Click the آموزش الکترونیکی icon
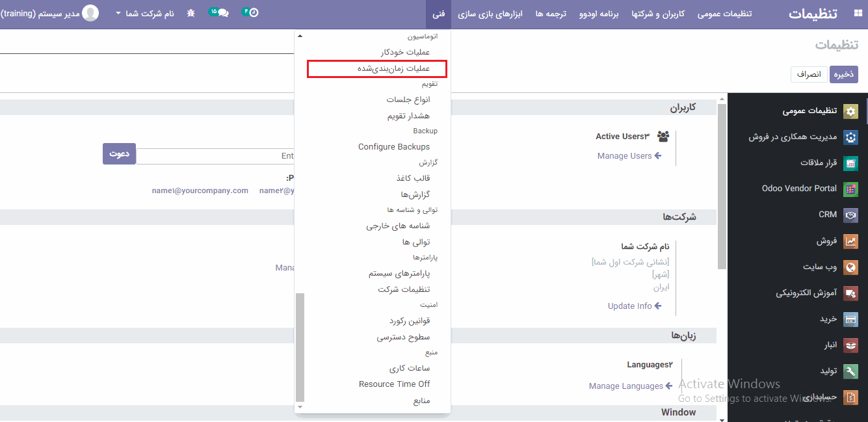The height and width of the screenshot is (422, 868). [x=850, y=293]
